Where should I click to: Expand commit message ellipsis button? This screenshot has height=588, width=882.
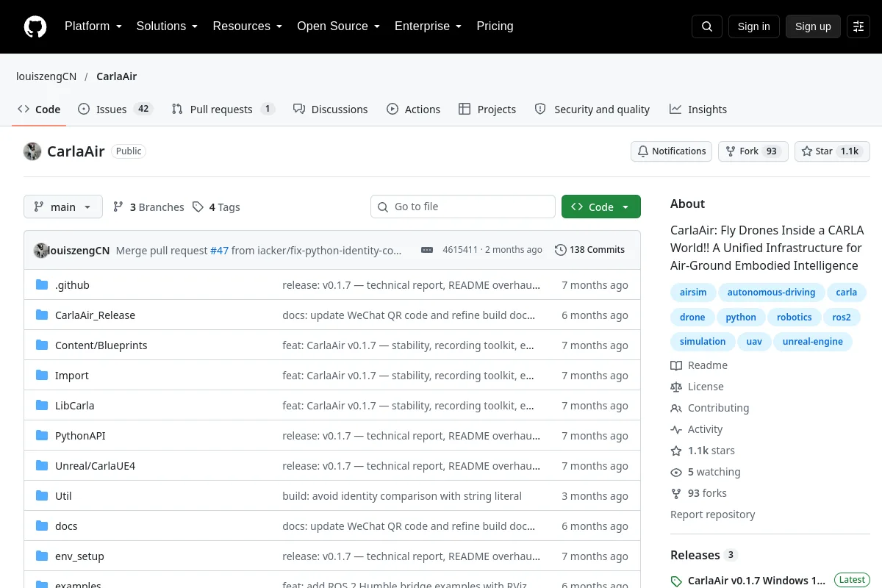(x=427, y=250)
